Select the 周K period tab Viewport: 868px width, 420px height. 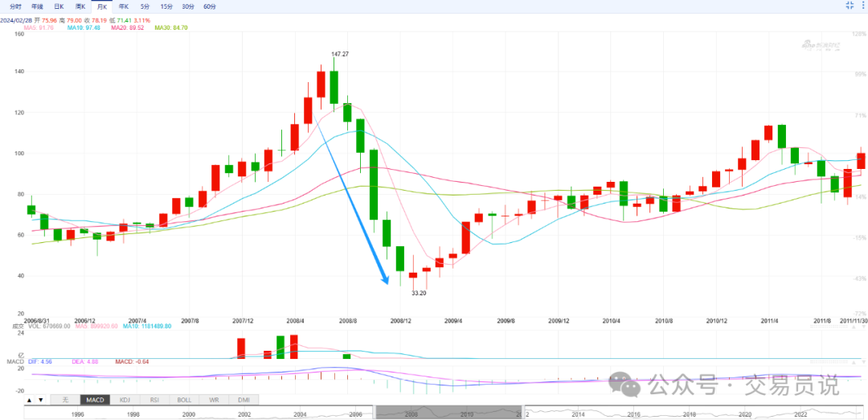pos(80,6)
